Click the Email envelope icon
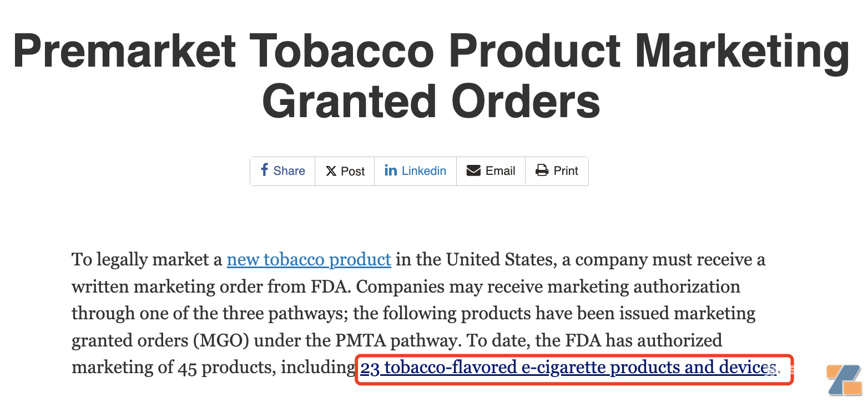 473,170
